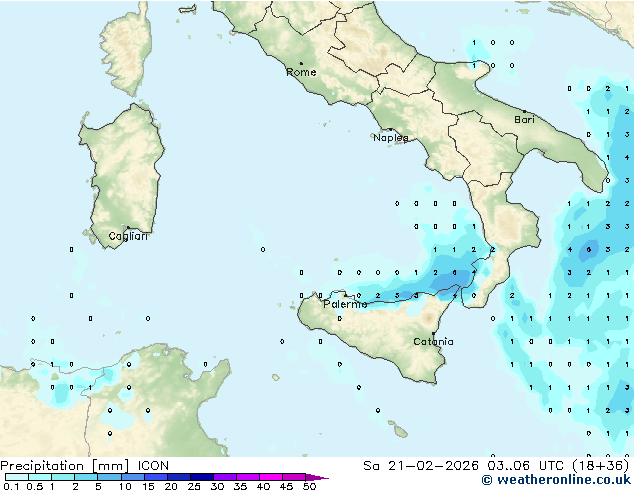The width and height of the screenshot is (634, 490).
Task: Click the legend value '0.1'
Action: pyautogui.click(x=11, y=486)
